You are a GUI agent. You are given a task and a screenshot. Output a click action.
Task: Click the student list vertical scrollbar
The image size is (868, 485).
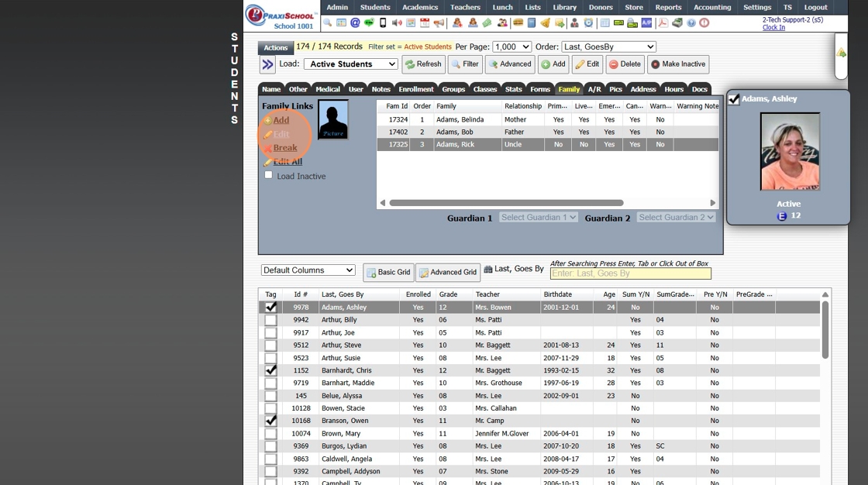[825, 329]
